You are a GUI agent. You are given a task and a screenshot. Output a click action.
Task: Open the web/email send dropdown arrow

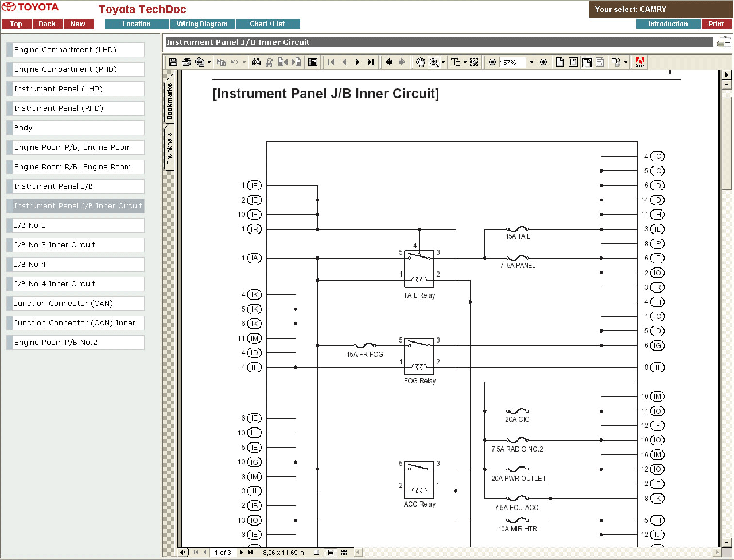tap(209, 62)
